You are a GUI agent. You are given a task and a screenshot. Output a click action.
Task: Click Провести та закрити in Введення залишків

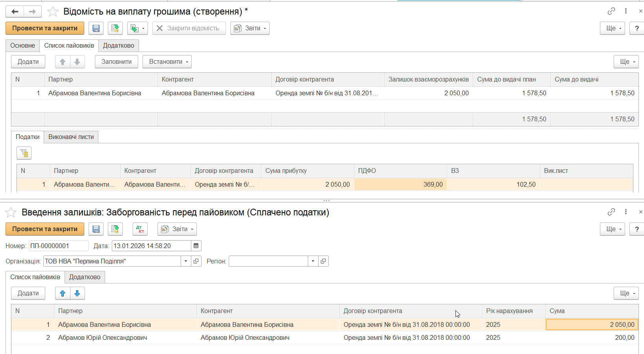pos(45,229)
